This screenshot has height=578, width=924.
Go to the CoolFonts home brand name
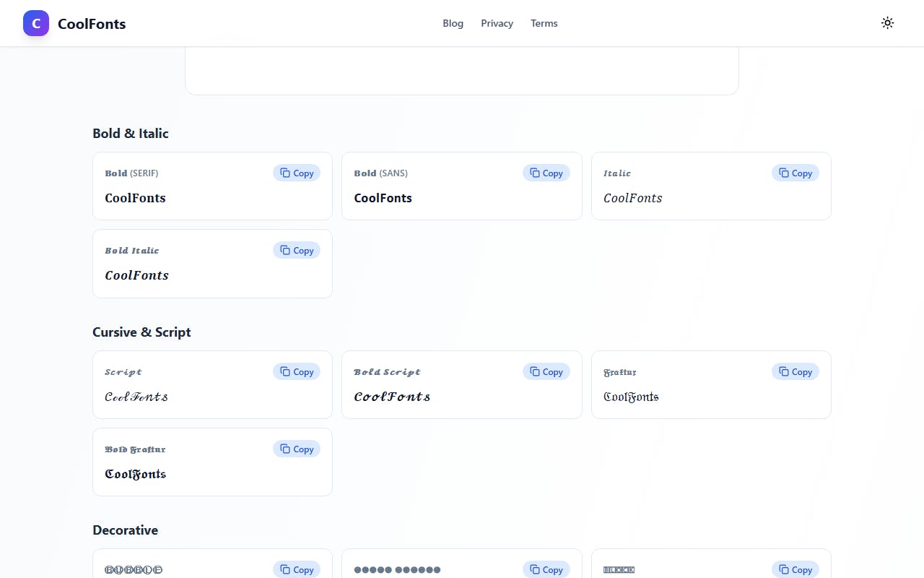(x=92, y=24)
